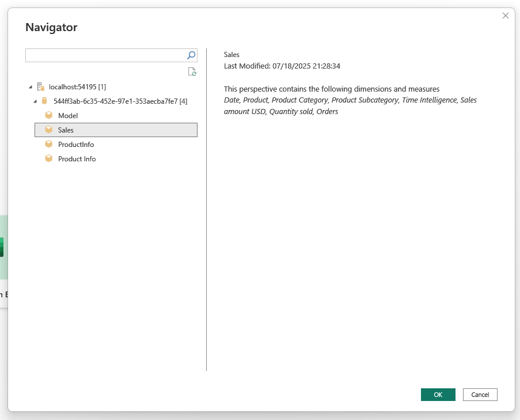Click the localhost:54195 server icon
520x420 pixels.
pyautogui.click(x=41, y=86)
